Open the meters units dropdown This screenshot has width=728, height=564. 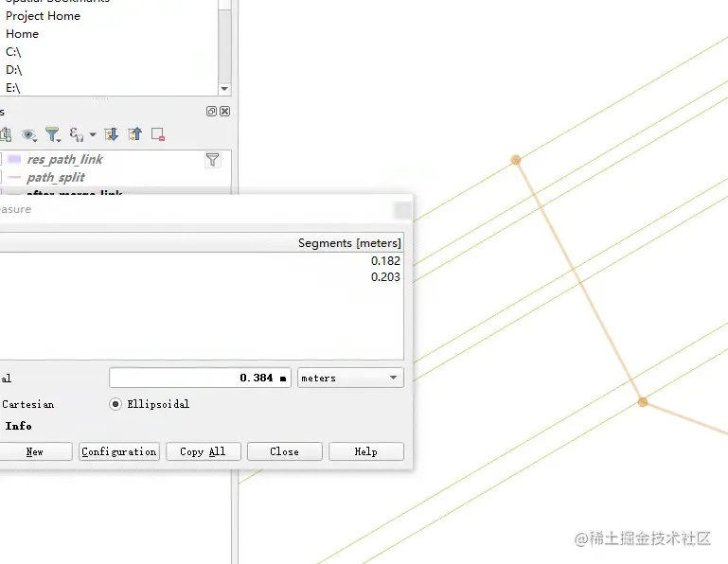coord(350,378)
